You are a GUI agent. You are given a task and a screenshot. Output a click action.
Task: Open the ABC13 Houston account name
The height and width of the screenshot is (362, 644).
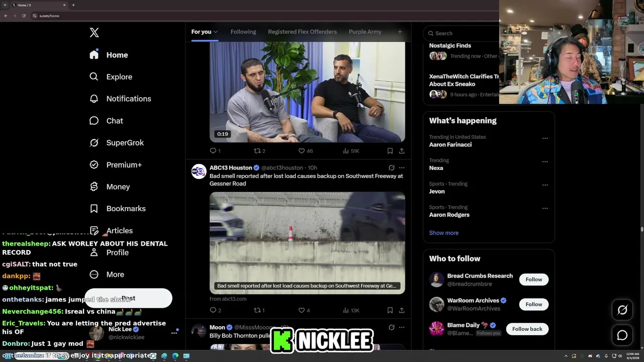coord(230,168)
